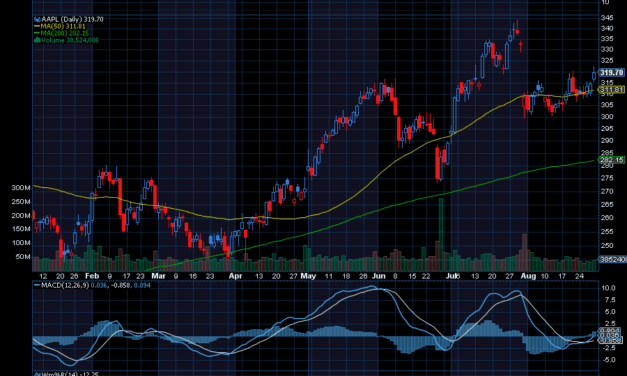Click the '300' price axis label
Viewport: 627px width, 376px height.
click(607, 117)
